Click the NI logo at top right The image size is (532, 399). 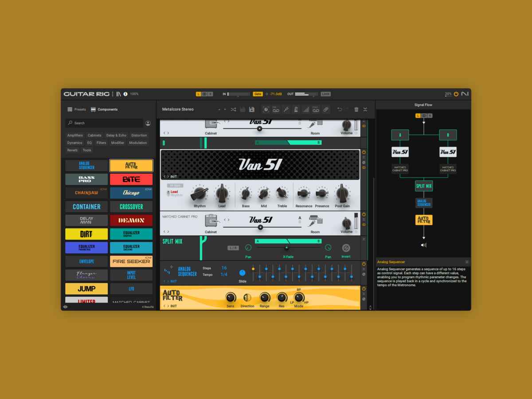pyautogui.click(x=465, y=94)
